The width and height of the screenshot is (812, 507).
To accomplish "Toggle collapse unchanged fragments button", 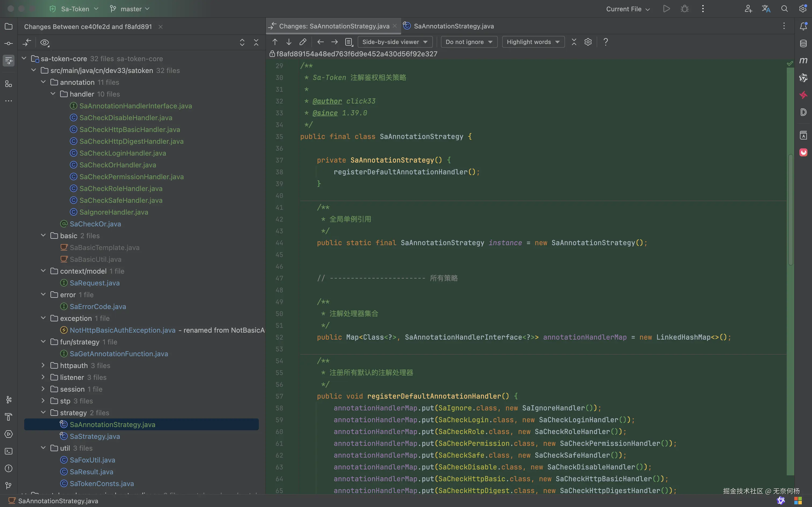I will pos(574,42).
